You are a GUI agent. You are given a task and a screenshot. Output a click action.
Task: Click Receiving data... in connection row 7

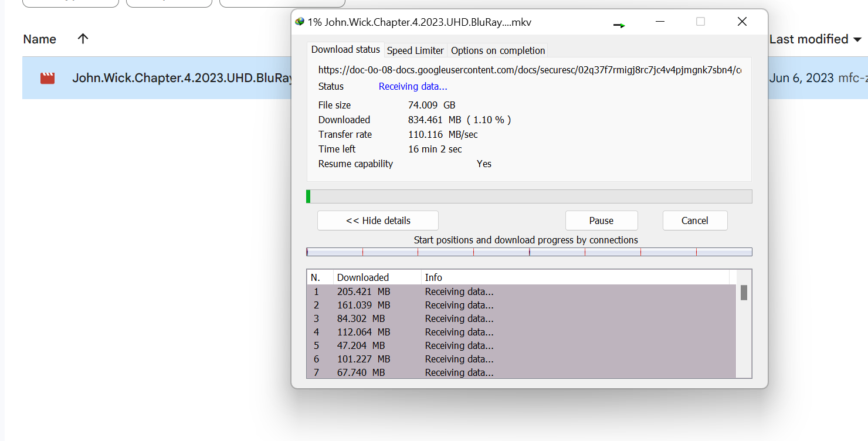pyautogui.click(x=459, y=372)
